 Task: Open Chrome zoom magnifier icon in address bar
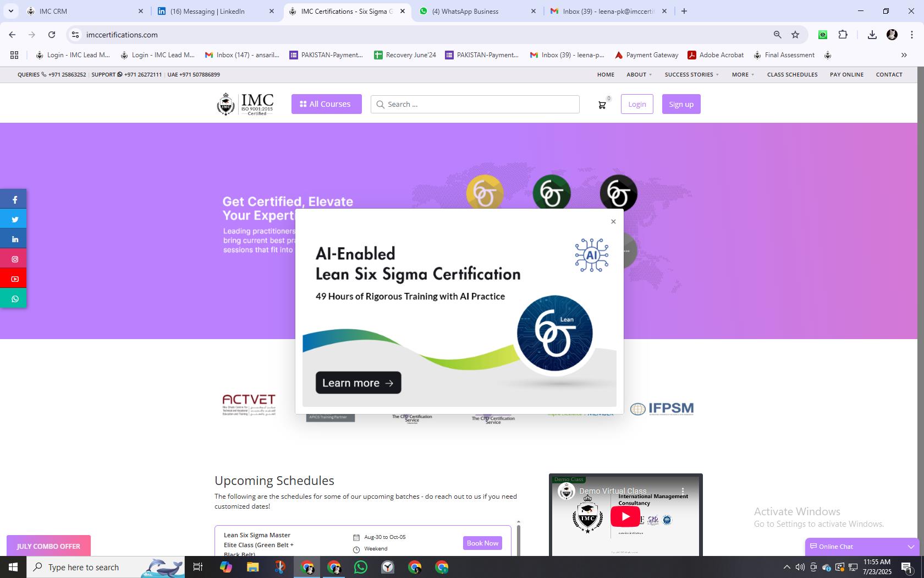pyautogui.click(x=777, y=35)
